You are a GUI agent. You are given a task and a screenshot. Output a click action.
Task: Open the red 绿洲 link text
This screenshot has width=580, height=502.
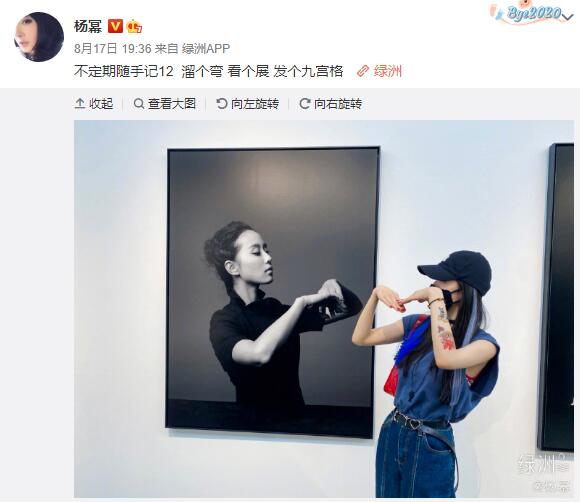(x=388, y=71)
